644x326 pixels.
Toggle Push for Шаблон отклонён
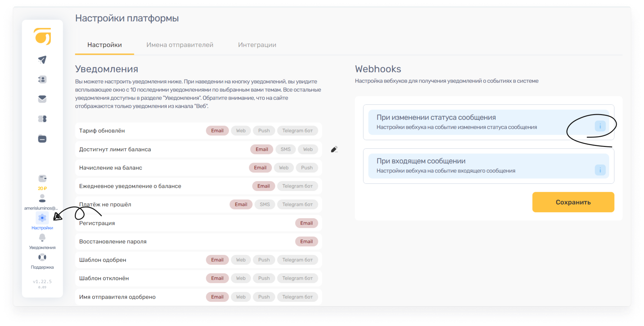tap(264, 278)
